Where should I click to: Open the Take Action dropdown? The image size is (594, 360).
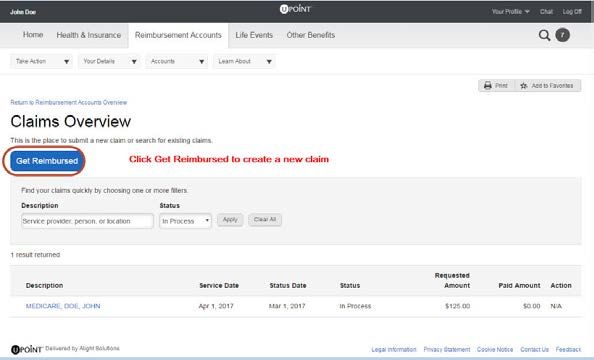[41, 61]
